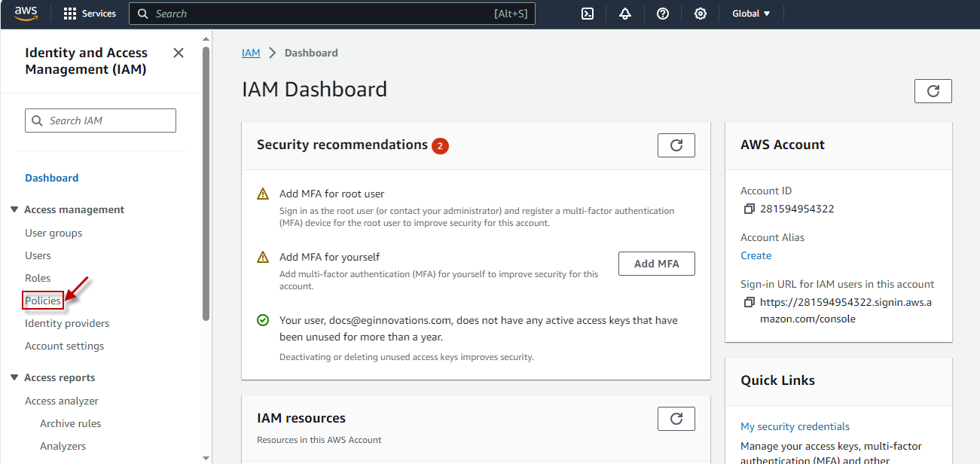Screen dimensions: 980x464
Task: Click the red recommendations count badge
Action: coord(440,145)
